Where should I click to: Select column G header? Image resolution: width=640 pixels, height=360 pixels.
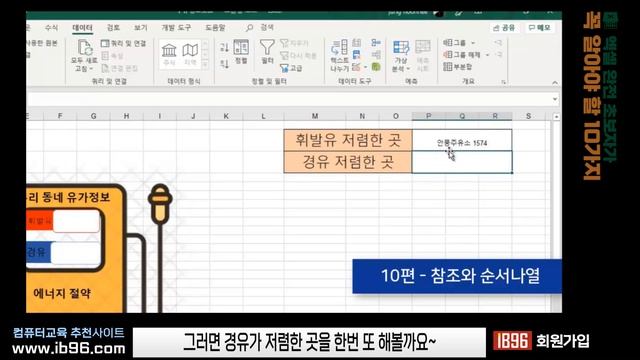pos(93,116)
